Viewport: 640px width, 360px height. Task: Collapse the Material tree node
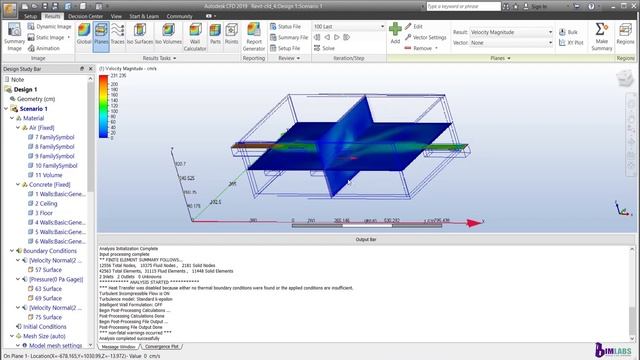(x=12, y=118)
